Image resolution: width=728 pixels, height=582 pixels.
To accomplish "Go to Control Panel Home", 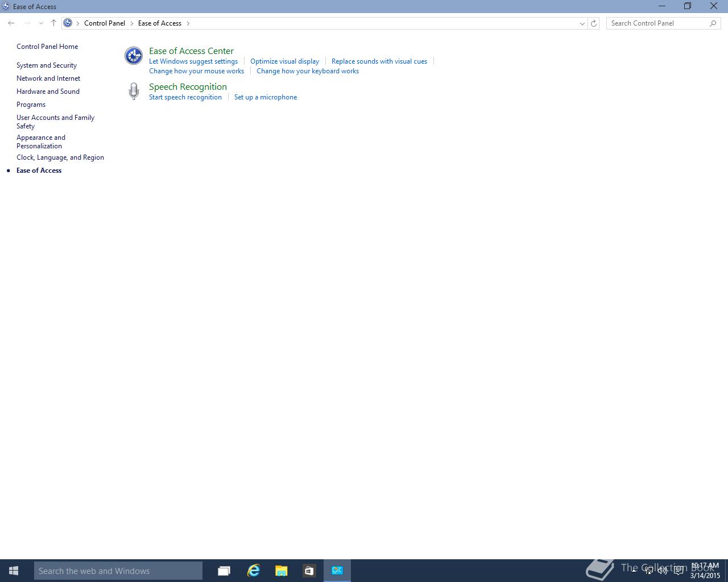I will click(47, 47).
